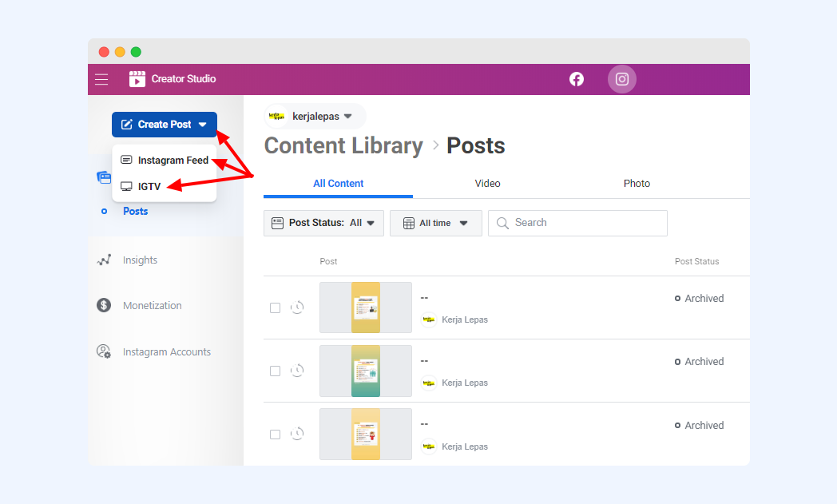Click the kerjalepas account avatar
The width and height of the screenshot is (837, 504).
276,117
